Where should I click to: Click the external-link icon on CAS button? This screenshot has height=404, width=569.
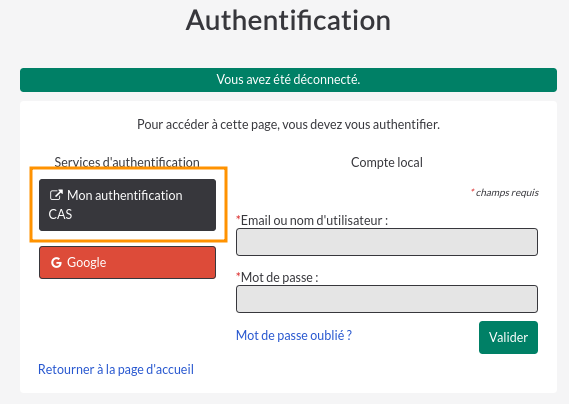[56, 195]
